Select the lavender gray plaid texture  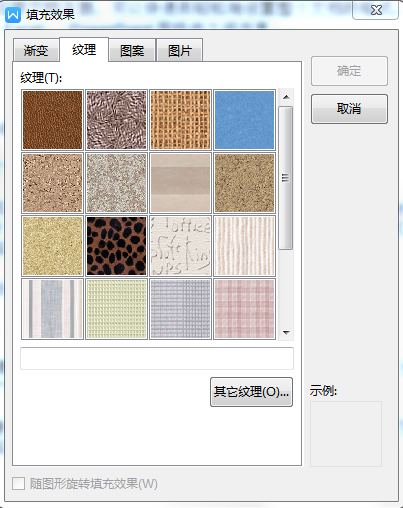point(180,309)
